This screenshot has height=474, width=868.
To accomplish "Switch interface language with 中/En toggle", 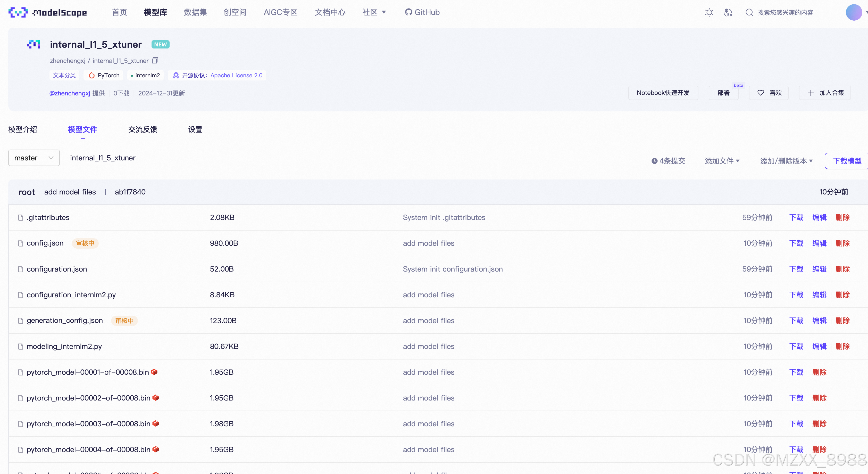I will (728, 12).
